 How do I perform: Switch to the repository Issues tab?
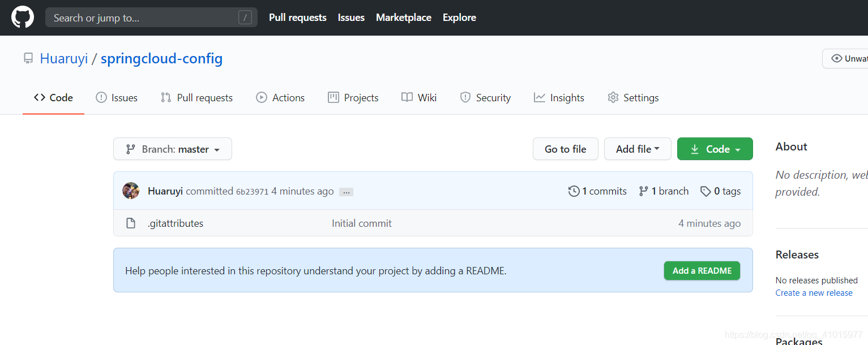(117, 97)
